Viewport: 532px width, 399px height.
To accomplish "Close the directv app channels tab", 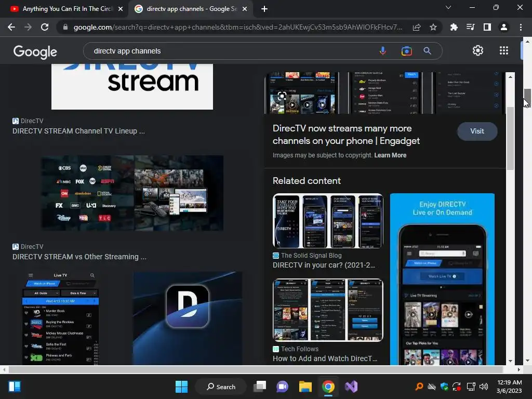I will tap(245, 9).
